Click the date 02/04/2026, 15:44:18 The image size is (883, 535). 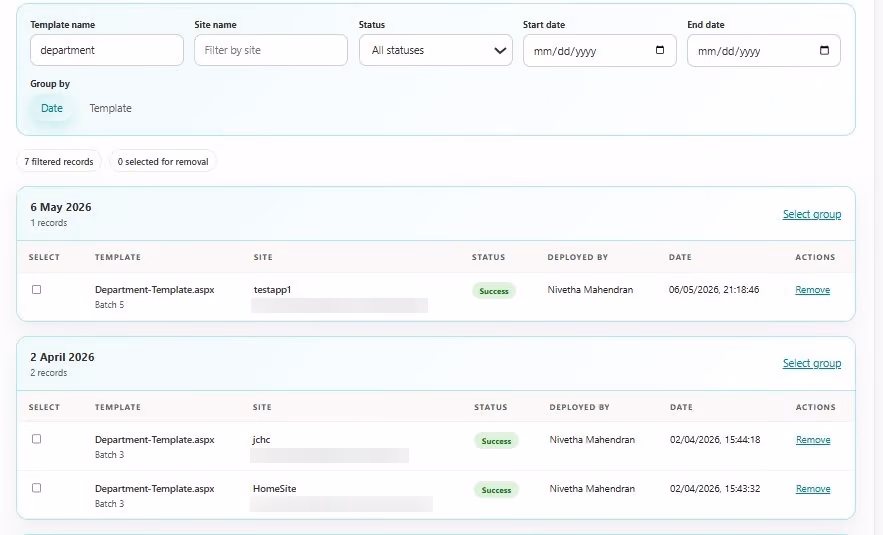pyautogui.click(x=715, y=439)
